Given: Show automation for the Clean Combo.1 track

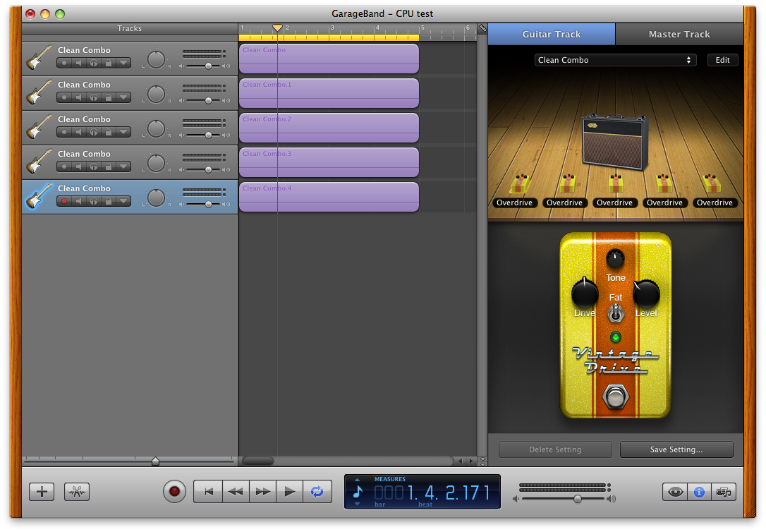Looking at the screenshot, I should [x=123, y=97].
